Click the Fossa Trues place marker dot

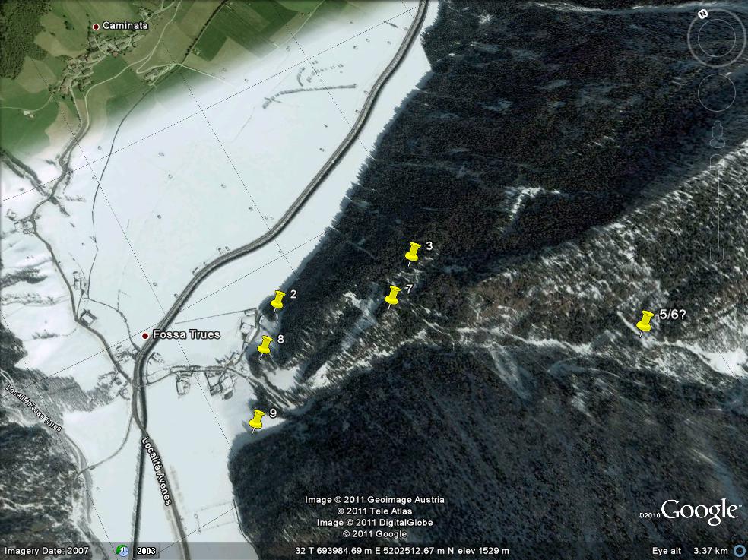pyautogui.click(x=145, y=336)
